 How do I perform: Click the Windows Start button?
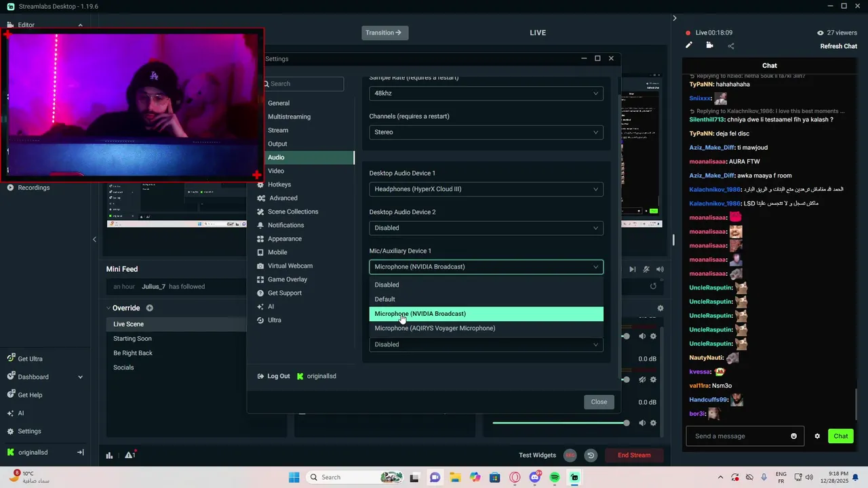[x=294, y=477]
